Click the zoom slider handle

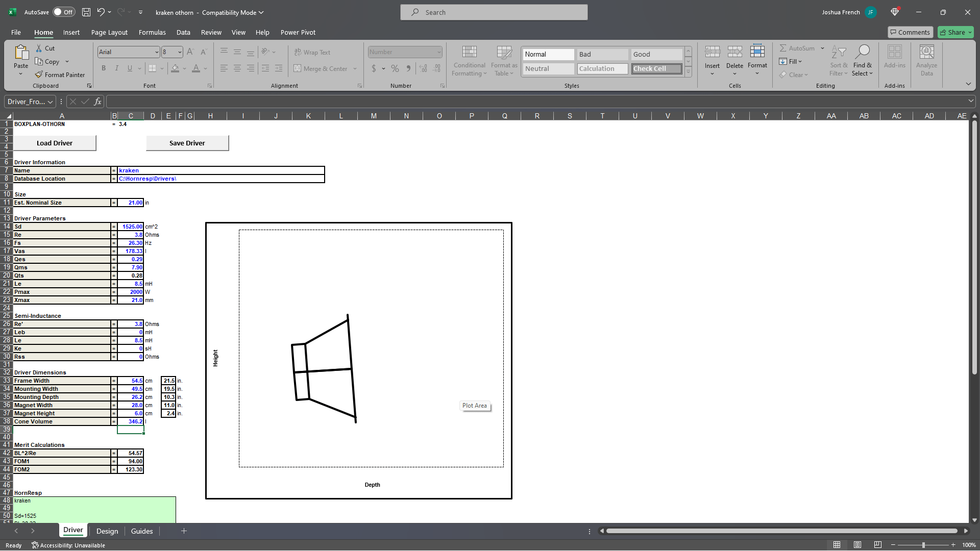[923, 545]
